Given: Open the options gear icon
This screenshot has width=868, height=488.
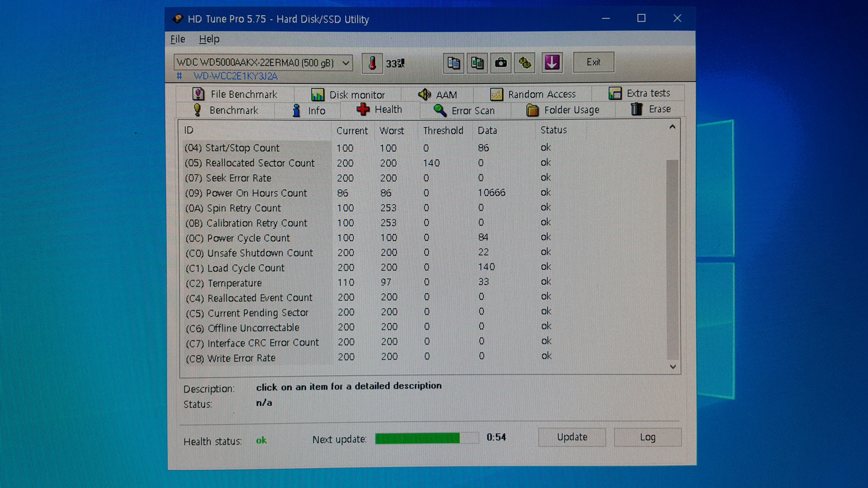Looking at the screenshot, I should (525, 63).
